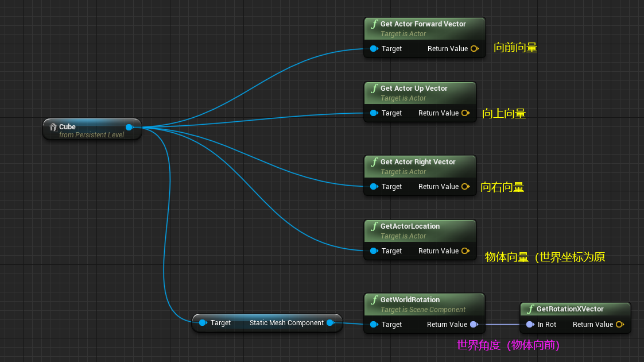Select the Cube reference node title
644x362 pixels.
click(x=67, y=126)
